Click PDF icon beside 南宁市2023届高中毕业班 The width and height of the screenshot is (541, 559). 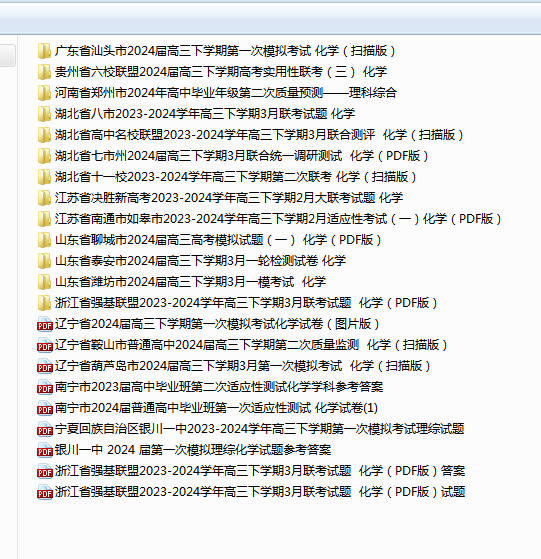coord(45,387)
